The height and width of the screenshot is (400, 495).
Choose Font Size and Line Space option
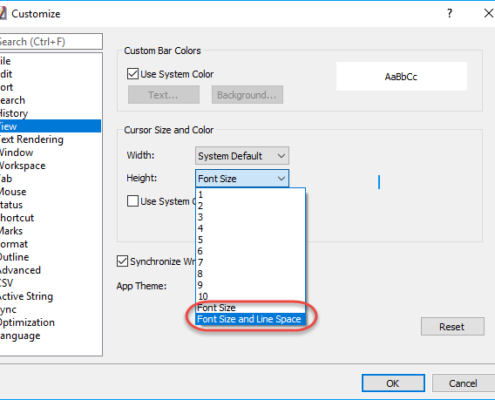(x=250, y=319)
